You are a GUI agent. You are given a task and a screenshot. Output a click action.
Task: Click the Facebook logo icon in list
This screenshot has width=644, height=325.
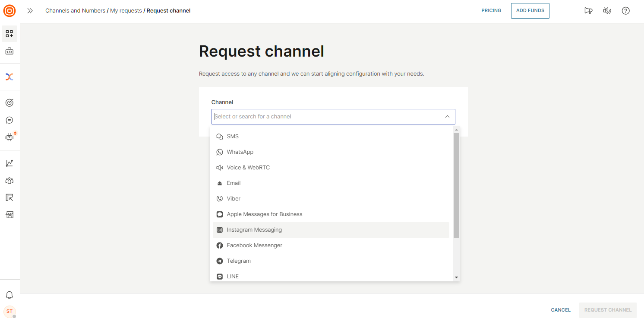pos(220,245)
